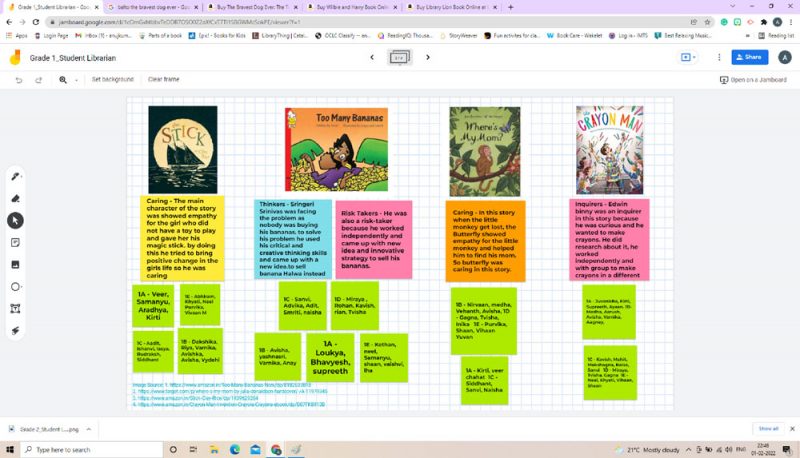Pick the Laser pointer tool

coord(15,330)
